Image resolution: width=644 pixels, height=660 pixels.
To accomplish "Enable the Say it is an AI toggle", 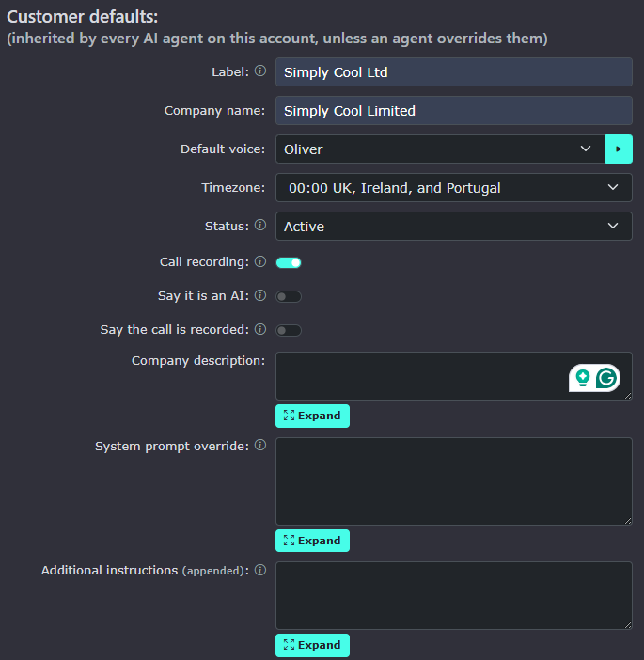I will click(x=289, y=296).
